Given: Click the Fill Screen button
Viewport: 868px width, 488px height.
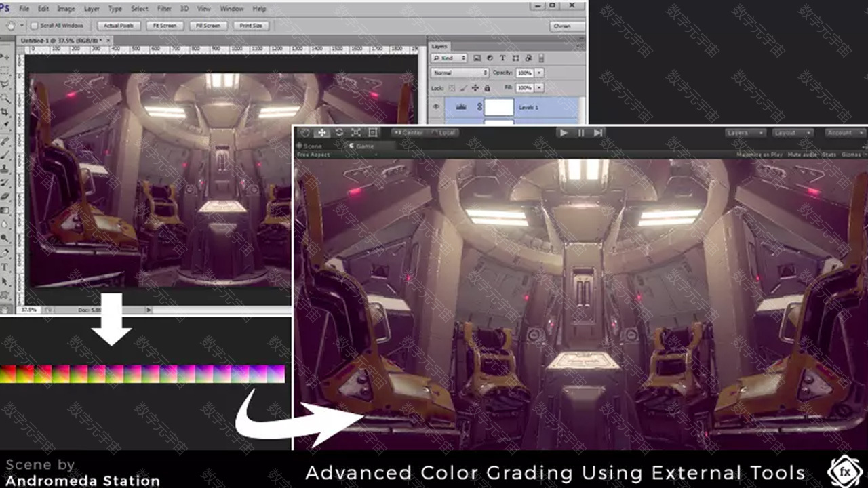Looking at the screenshot, I should [x=208, y=26].
